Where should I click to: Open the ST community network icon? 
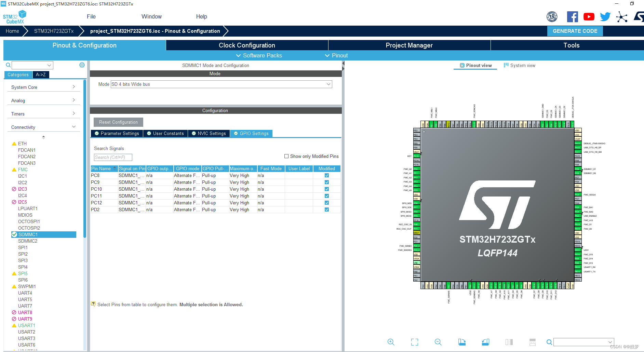(622, 17)
